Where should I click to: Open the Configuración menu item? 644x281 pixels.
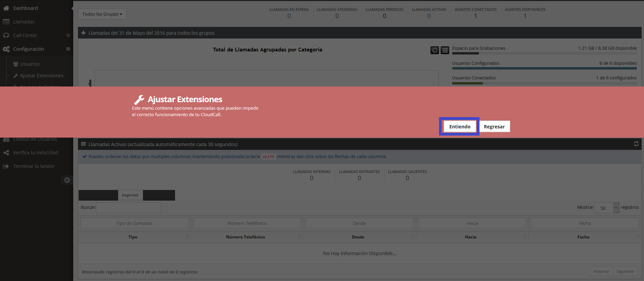[x=29, y=49]
